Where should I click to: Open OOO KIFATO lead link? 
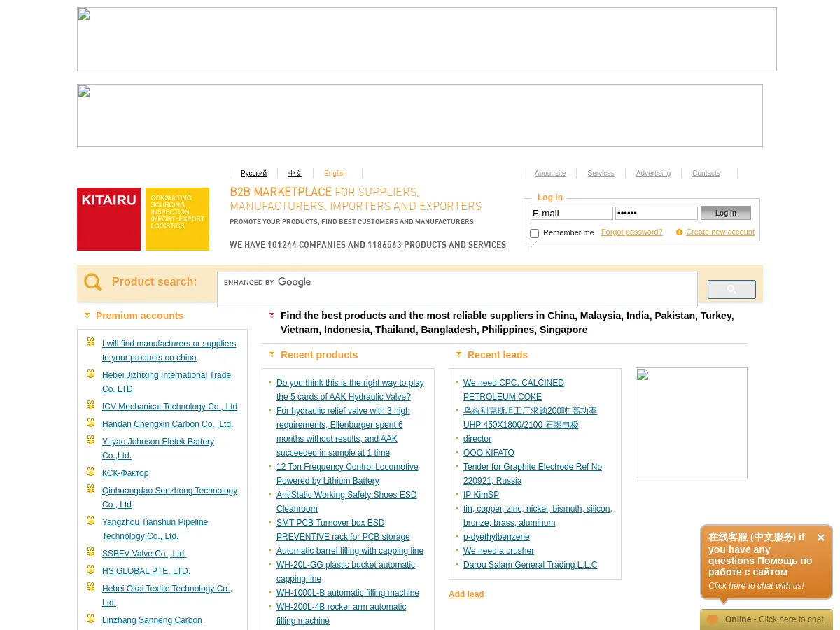click(489, 453)
